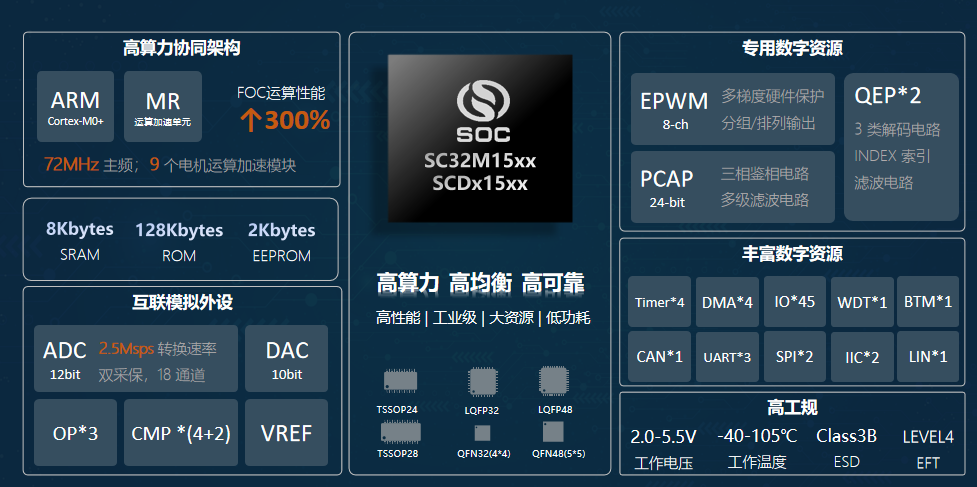
Task: Click the LIN*1 tile
Action: click(928, 357)
